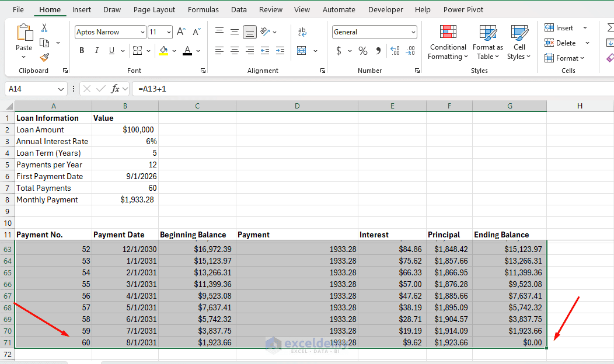614x364 pixels.
Task: Click formula bar Enter checkmark
Action: coord(100,89)
